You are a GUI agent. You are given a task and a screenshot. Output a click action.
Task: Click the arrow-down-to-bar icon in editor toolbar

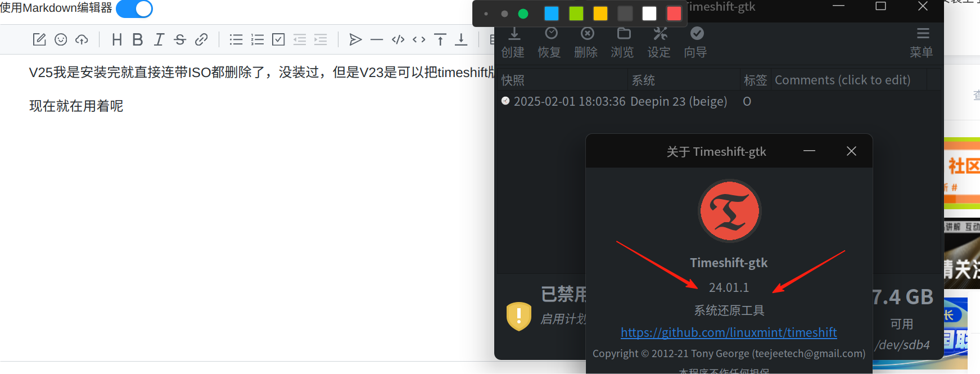click(461, 39)
